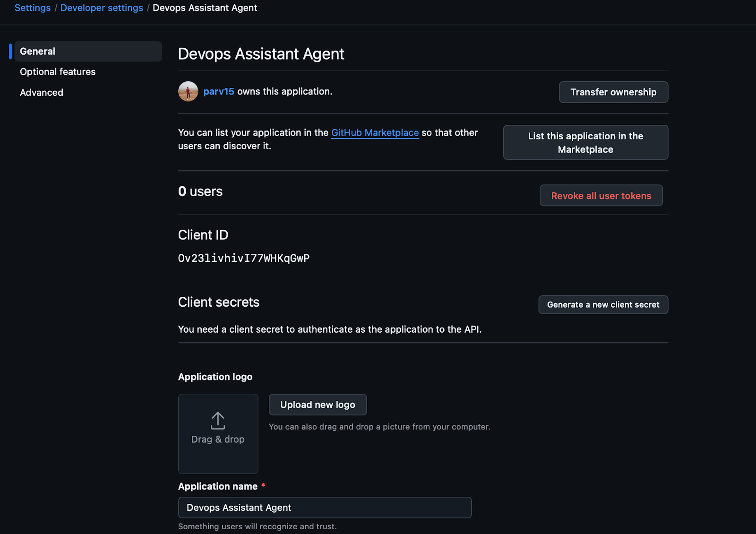This screenshot has height=534, width=756.
Task: Click the upload arrow icon in drop zone
Action: click(218, 420)
